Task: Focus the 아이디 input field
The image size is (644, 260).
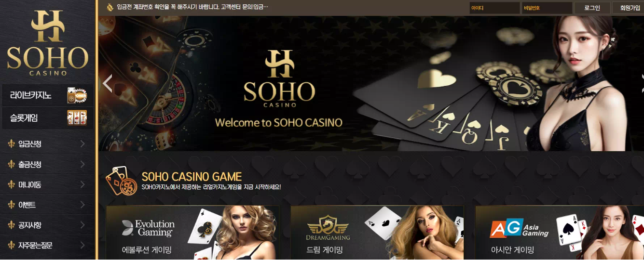Action: [494, 8]
